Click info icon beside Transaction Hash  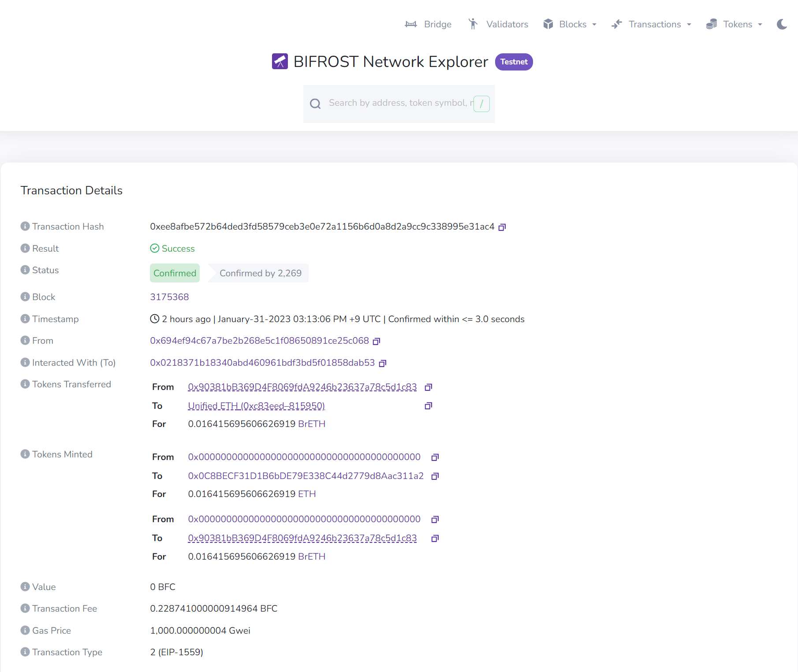coord(25,226)
